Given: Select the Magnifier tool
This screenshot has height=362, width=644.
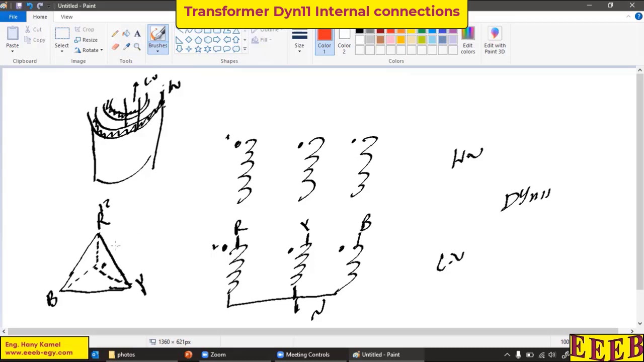Looking at the screenshot, I should pos(137,46).
